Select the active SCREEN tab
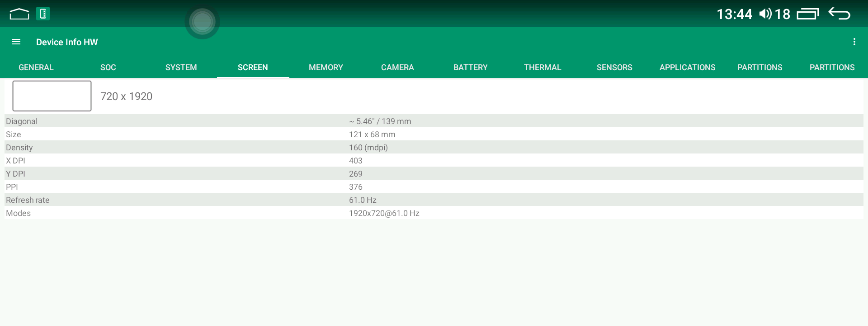This screenshot has width=868, height=326. [x=253, y=67]
